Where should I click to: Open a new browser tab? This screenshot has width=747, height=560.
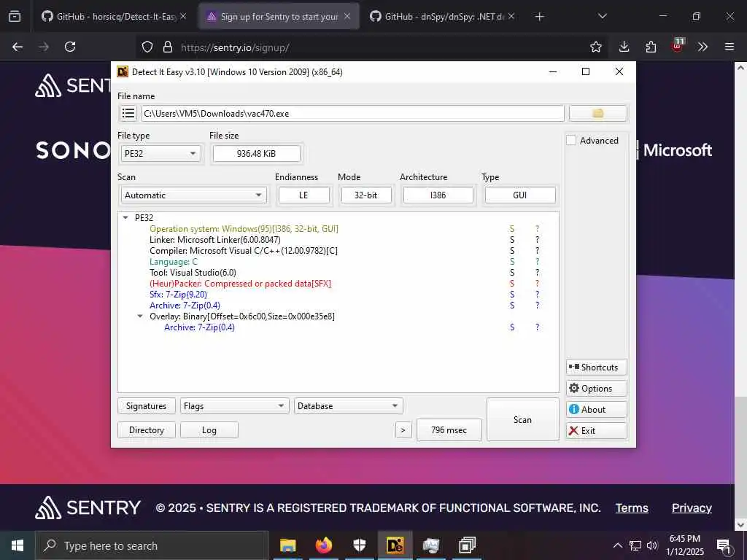click(x=539, y=17)
